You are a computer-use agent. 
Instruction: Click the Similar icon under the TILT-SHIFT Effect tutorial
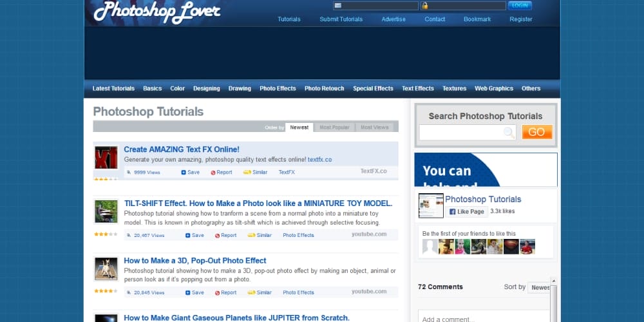[x=251, y=235]
